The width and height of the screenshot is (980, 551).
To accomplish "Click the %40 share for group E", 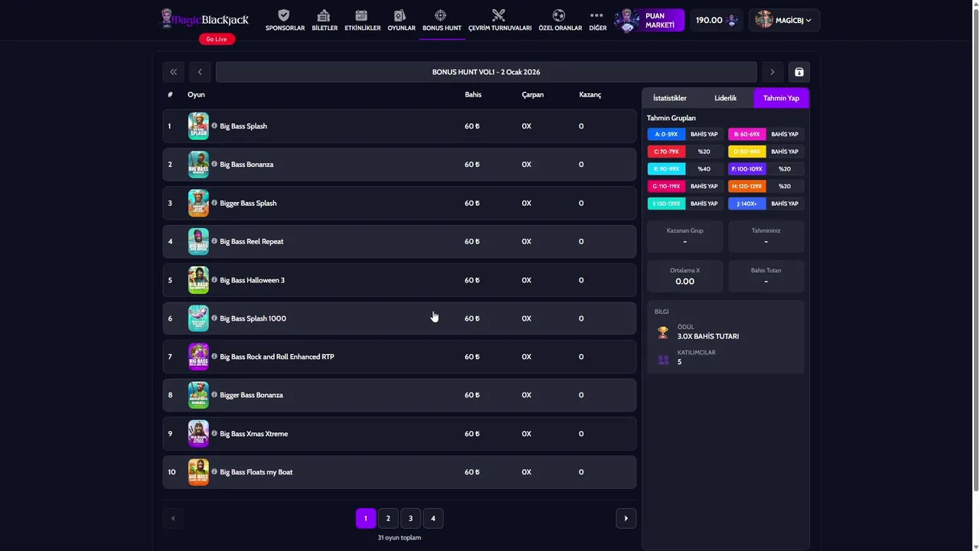I will [x=704, y=169].
